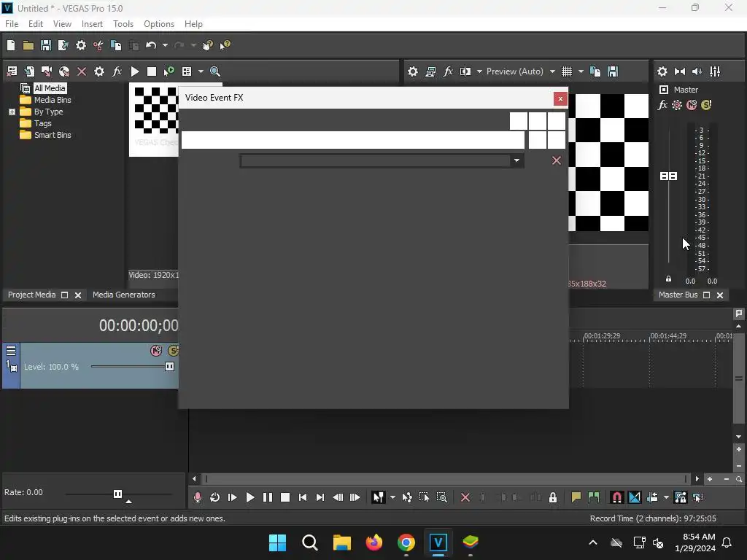
Task: Toggle Downmix Output in Master Bus toolbar
Action: coord(680,71)
